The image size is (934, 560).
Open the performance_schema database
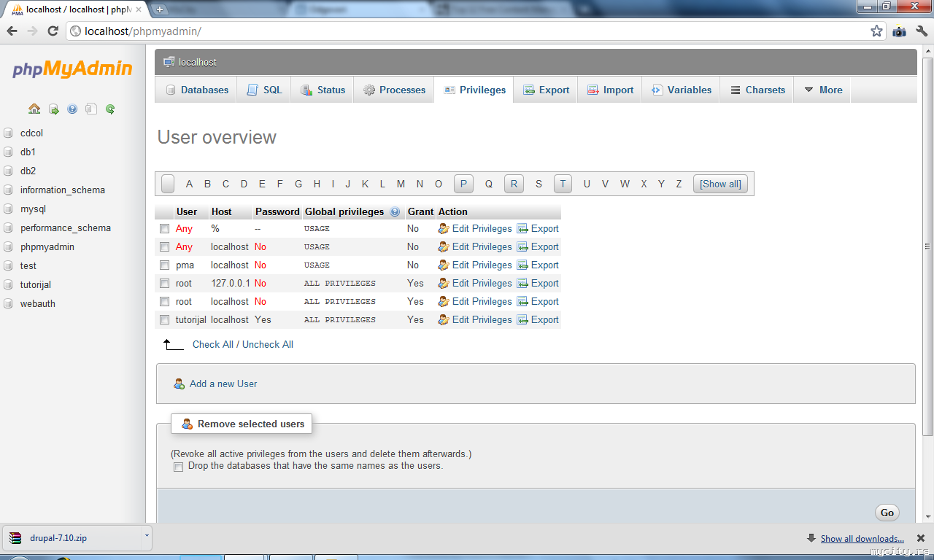click(x=66, y=228)
